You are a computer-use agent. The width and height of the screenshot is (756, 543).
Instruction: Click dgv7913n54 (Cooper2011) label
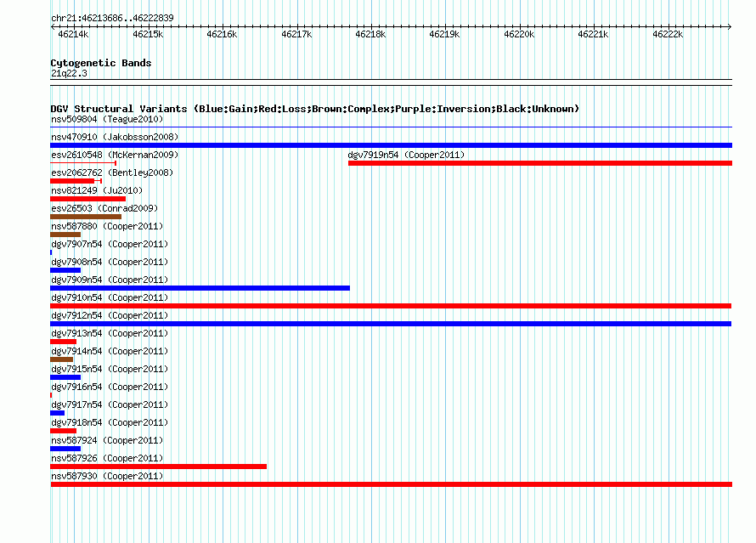point(110,333)
